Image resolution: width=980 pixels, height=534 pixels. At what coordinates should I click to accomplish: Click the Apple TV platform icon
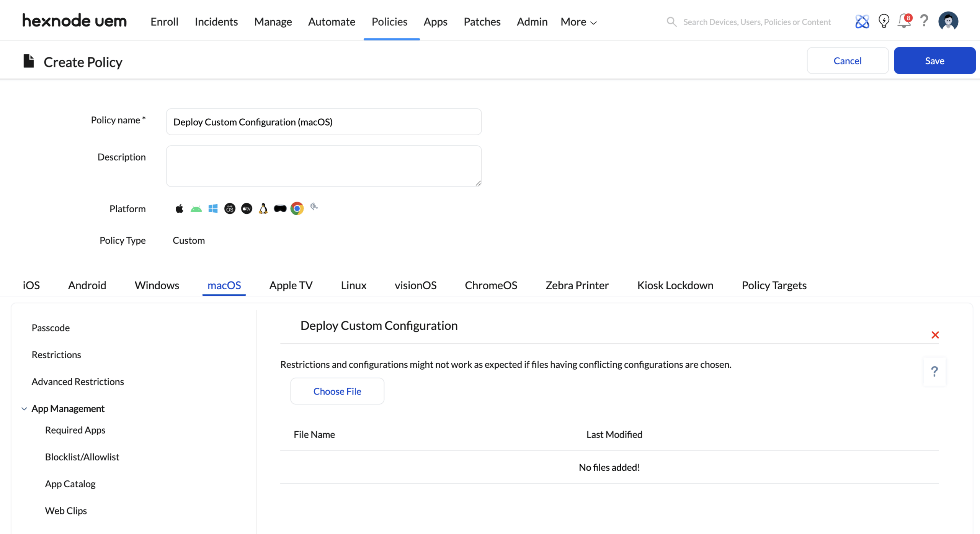[247, 209]
